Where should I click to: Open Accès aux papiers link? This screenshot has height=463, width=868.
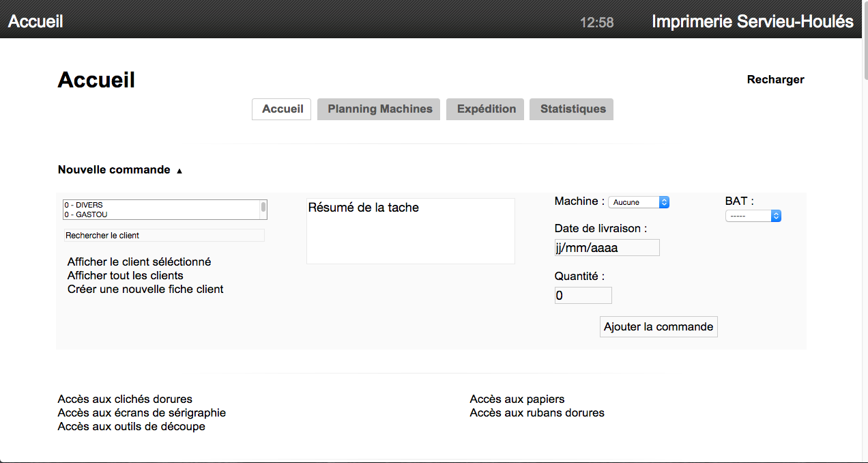tap(517, 399)
